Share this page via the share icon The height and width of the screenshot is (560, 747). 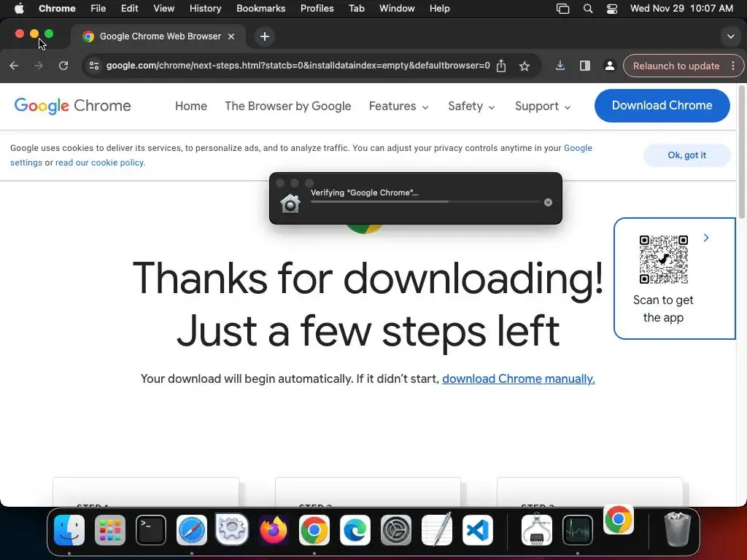pos(501,66)
